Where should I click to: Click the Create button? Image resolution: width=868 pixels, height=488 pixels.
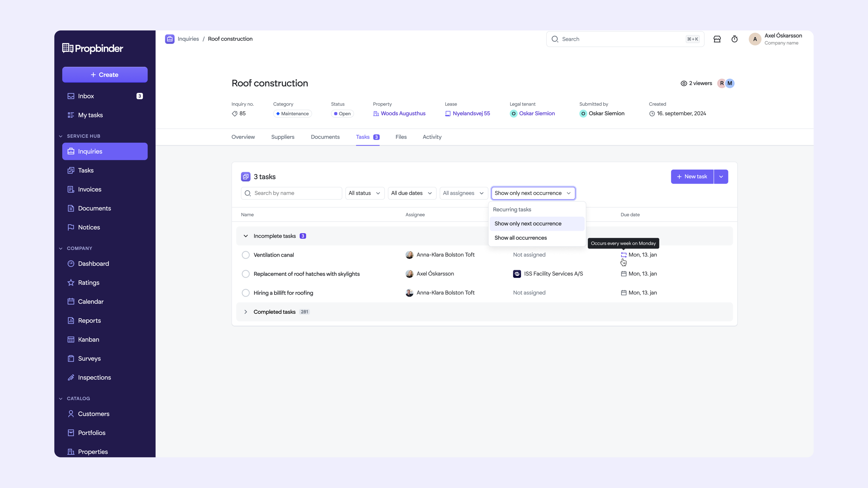[105, 75]
